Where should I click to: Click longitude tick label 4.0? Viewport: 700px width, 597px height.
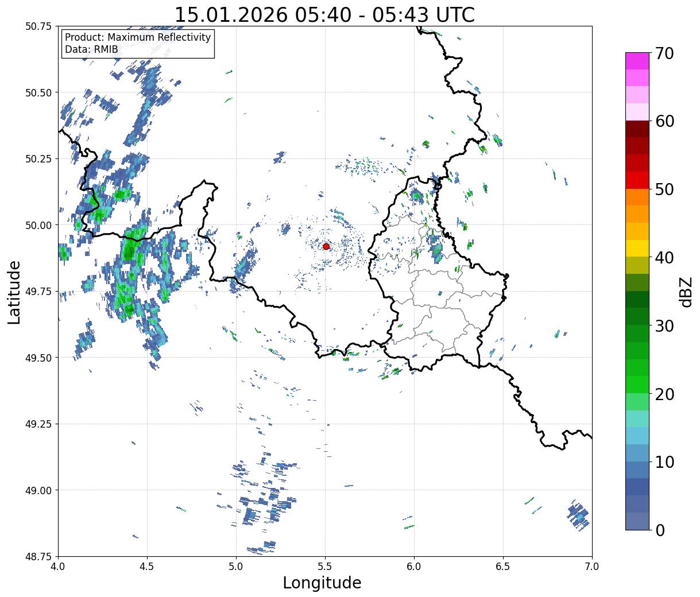tap(59, 567)
